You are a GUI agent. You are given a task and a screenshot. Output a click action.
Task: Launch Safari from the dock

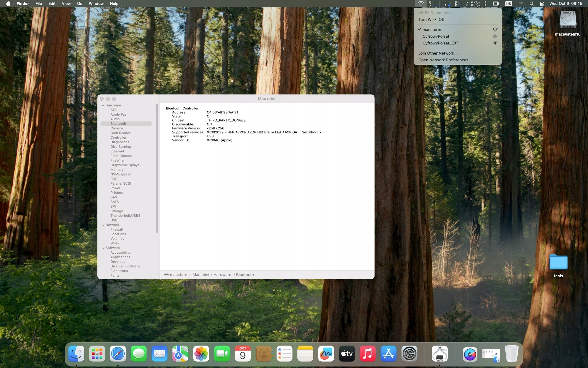118,354
